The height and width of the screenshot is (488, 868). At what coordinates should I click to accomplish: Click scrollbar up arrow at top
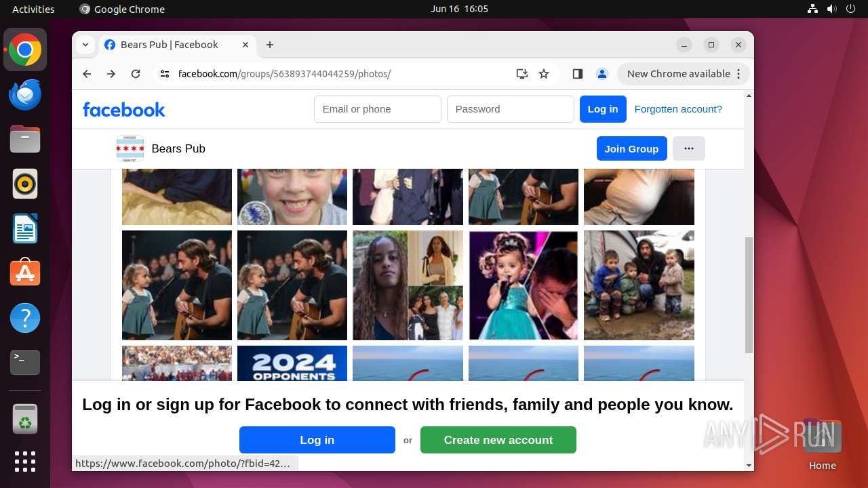tap(749, 96)
